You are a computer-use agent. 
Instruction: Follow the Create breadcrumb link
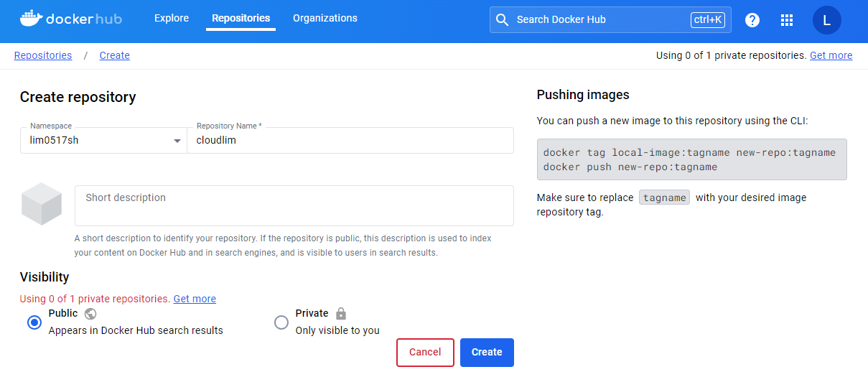click(115, 55)
